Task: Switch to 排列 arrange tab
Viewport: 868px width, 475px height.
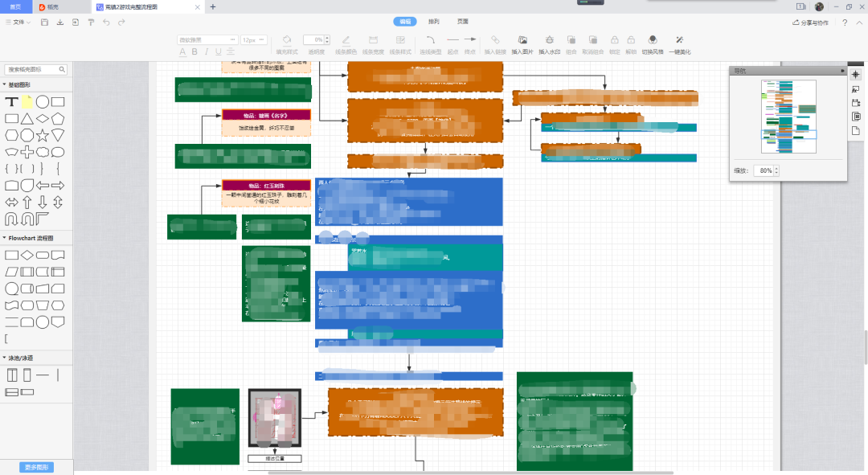Action: [x=433, y=22]
